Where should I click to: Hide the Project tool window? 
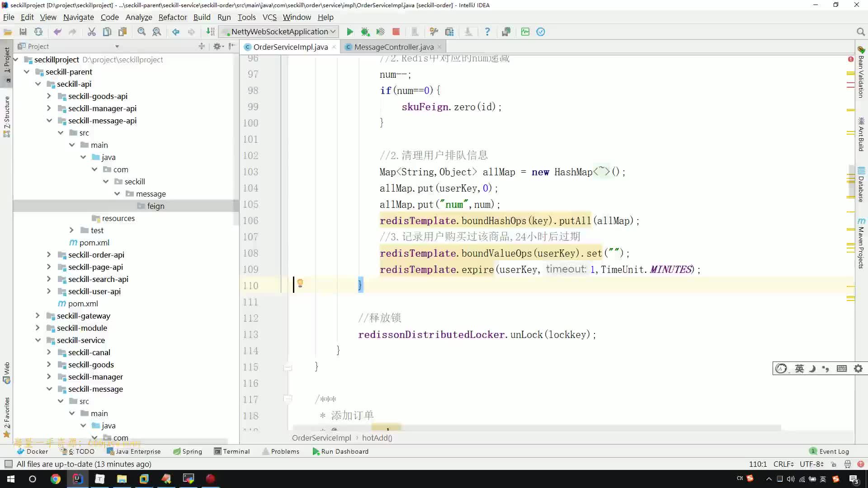tap(232, 46)
